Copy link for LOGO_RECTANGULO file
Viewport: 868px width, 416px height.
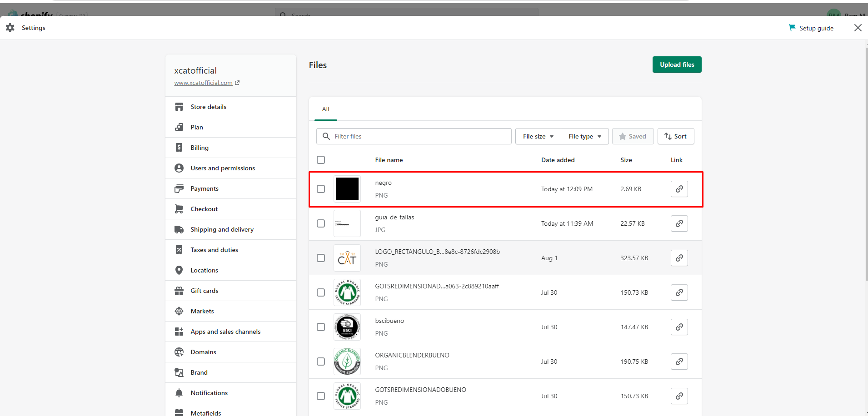(679, 258)
